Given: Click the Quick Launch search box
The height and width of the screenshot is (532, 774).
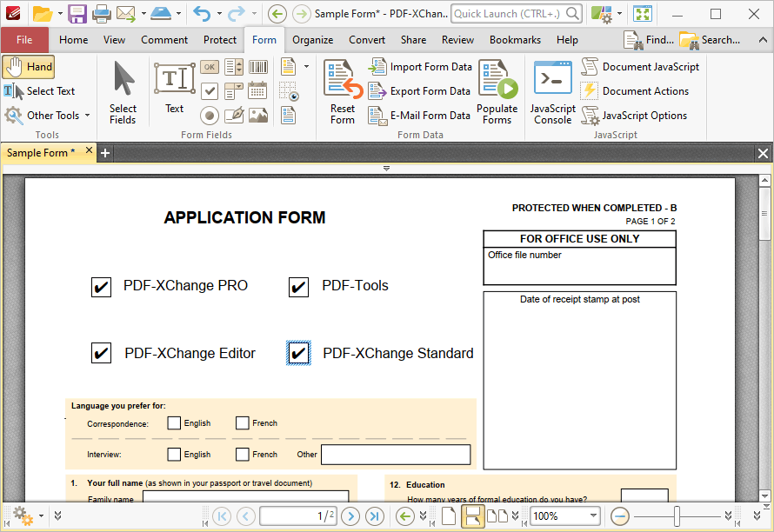Looking at the screenshot, I should [516, 14].
